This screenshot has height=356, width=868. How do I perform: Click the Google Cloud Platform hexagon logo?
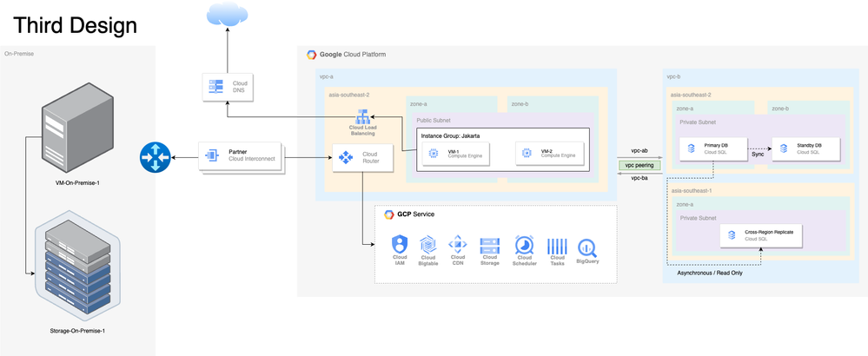312,55
